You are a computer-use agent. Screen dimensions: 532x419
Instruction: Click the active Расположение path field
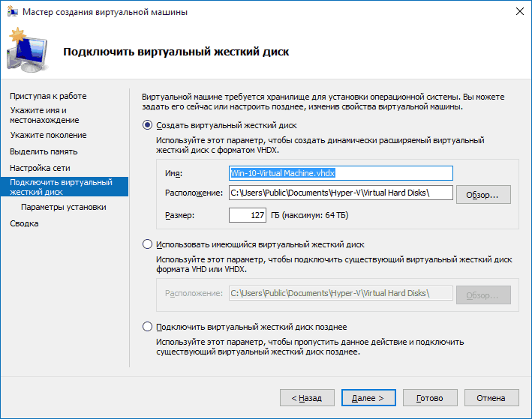341,193
